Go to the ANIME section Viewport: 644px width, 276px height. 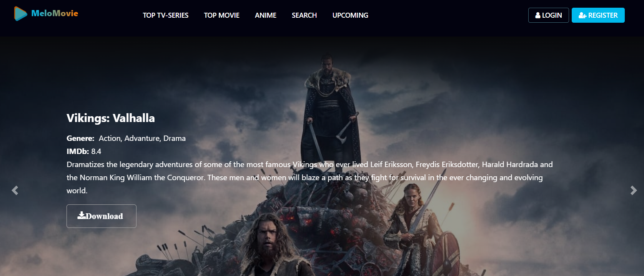[266, 15]
